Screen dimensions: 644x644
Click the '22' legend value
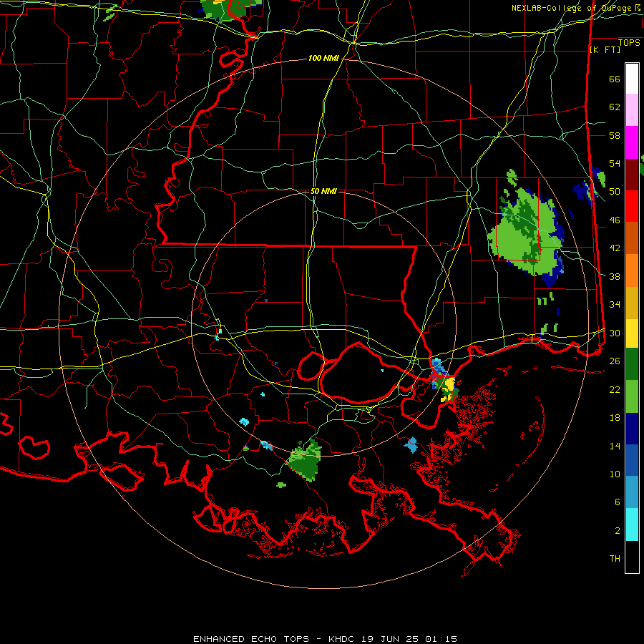pos(615,390)
